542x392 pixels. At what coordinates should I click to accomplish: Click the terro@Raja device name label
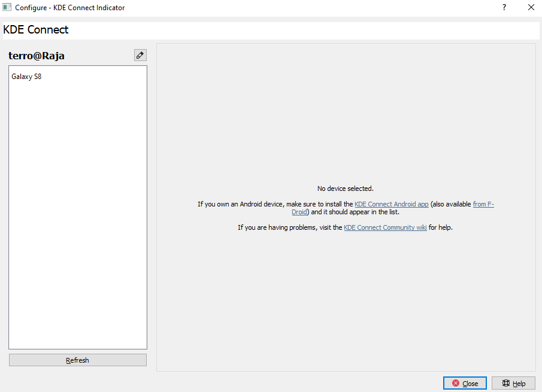point(37,56)
